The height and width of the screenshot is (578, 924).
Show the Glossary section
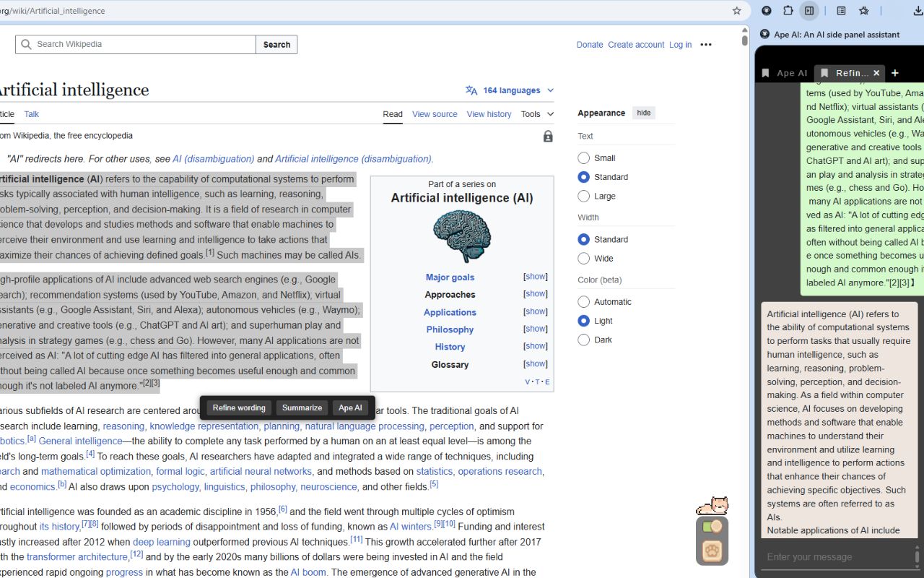coord(536,364)
